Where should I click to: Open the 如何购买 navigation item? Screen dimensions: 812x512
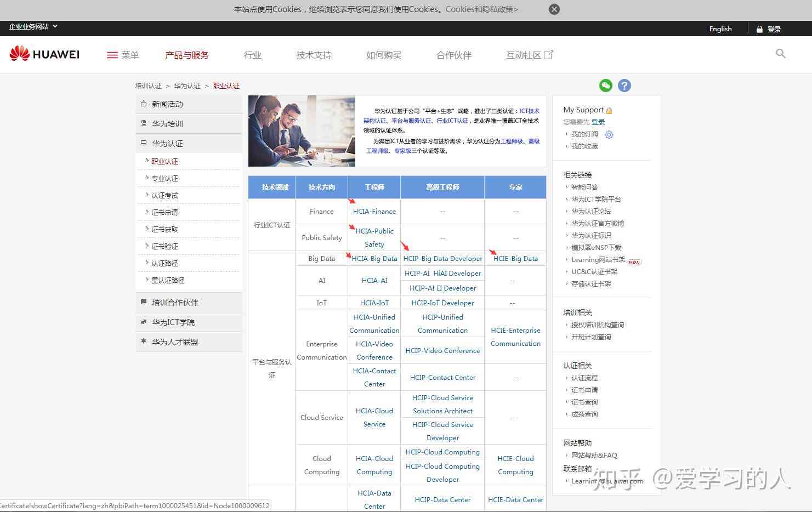[384, 55]
